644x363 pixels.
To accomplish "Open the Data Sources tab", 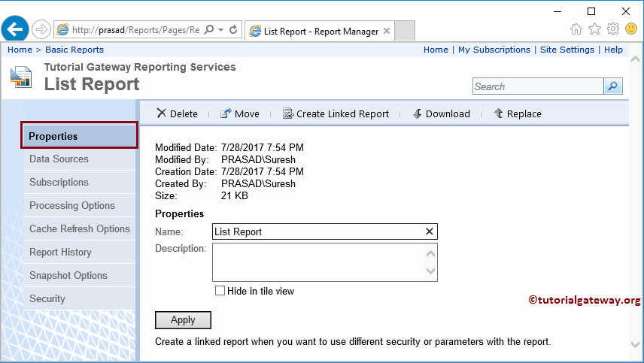I will [79, 159].
